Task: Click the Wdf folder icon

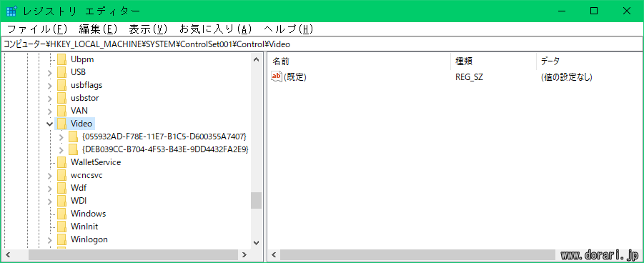Action: tap(61, 188)
